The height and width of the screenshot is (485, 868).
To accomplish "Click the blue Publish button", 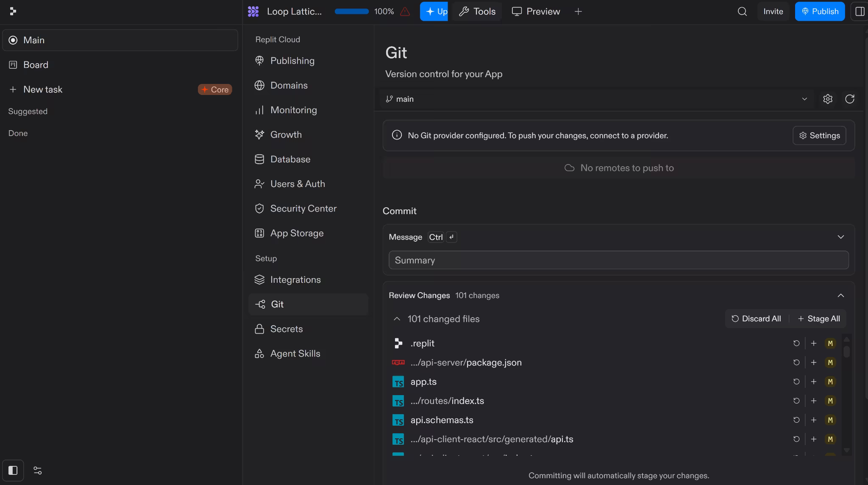I will (820, 11).
